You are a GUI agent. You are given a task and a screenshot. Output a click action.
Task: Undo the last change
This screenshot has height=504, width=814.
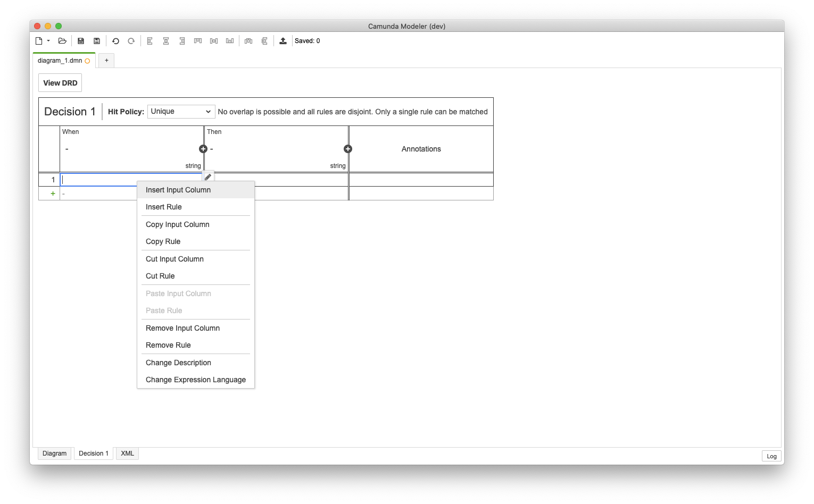pos(115,40)
